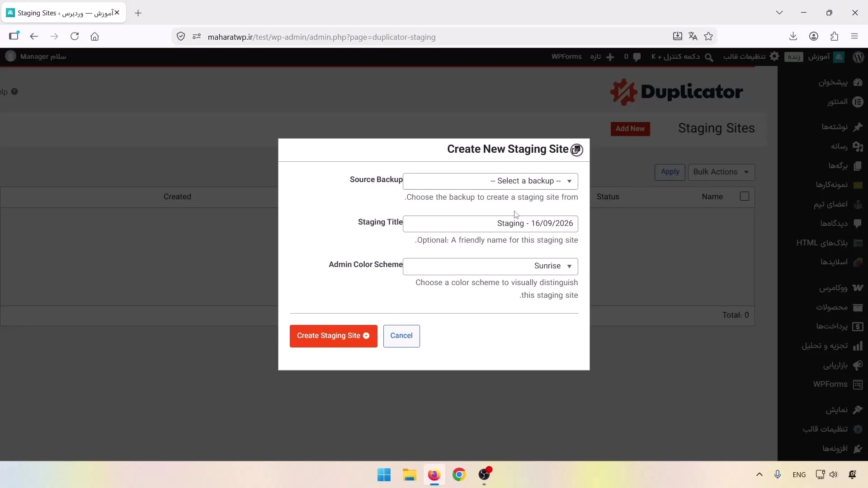Viewport: 868px width, 488px height.
Task: Open the Admin Color Scheme dropdown
Action: (491, 266)
